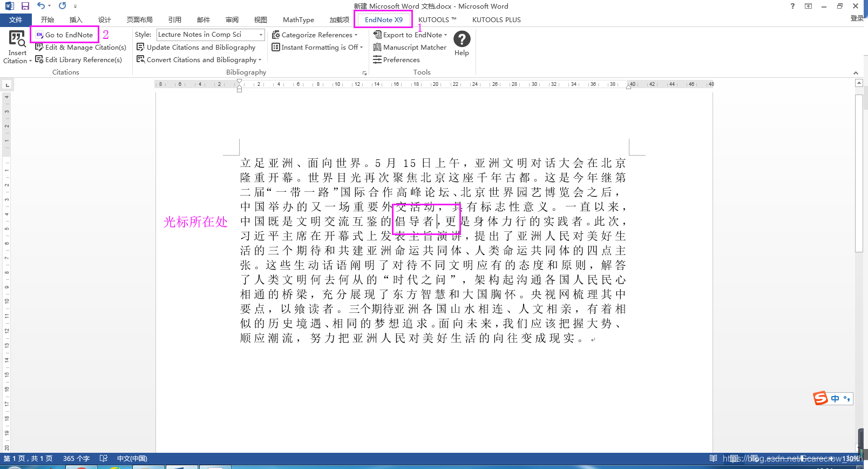This screenshot has height=469, width=868.
Task: Open Ribbon Display Options
Action: (808, 6)
